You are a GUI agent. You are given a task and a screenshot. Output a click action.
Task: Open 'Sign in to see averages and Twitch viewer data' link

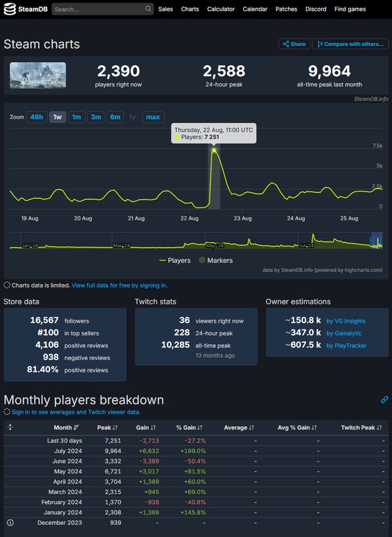76,412
